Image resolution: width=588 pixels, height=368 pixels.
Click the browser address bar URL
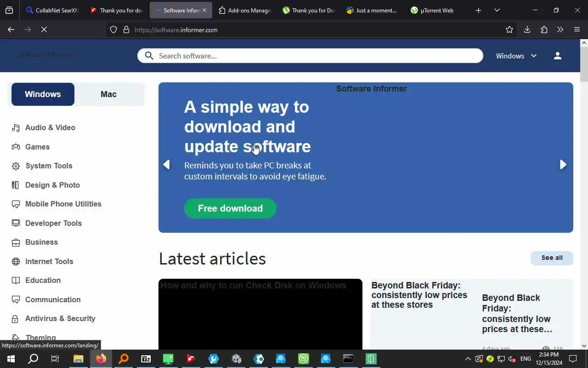[x=176, y=30]
